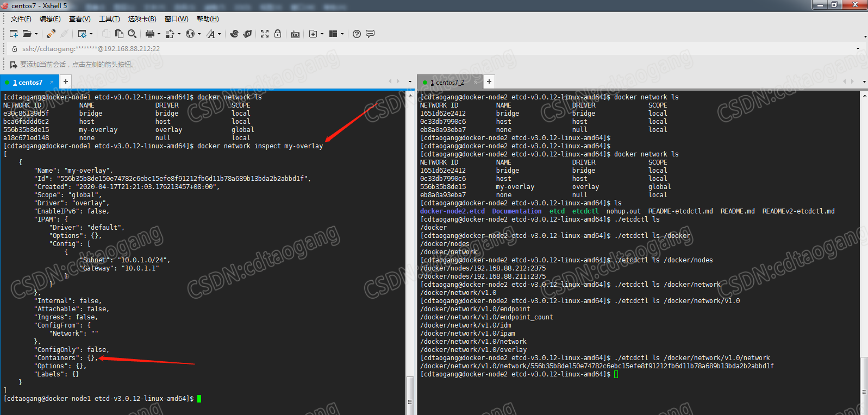The image size is (868, 415).
Task: Open the 窗口(W) menu
Action: [x=176, y=19]
